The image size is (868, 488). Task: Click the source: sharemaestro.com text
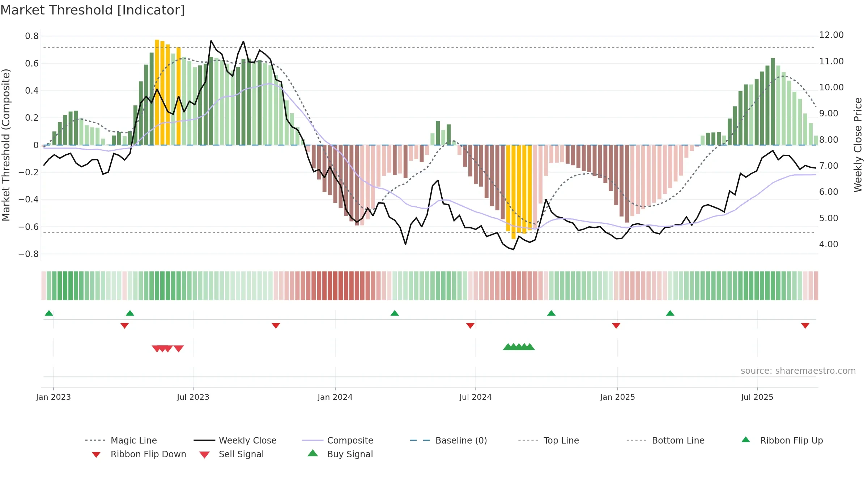tap(798, 371)
